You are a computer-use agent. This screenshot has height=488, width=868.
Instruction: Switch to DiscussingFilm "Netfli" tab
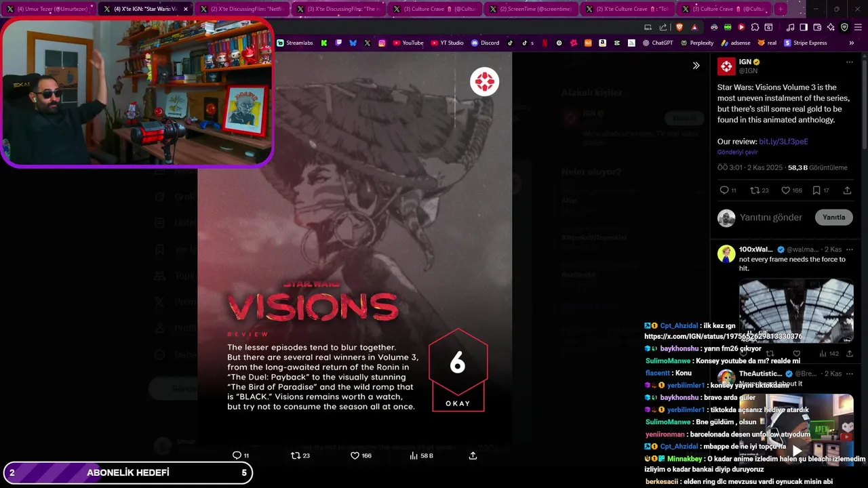[242, 9]
